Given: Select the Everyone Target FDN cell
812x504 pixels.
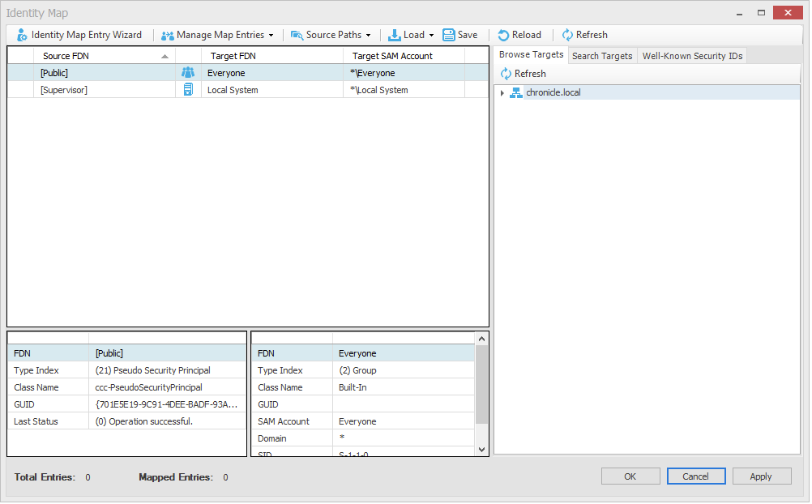Looking at the screenshot, I should click(x=272, y=73).
